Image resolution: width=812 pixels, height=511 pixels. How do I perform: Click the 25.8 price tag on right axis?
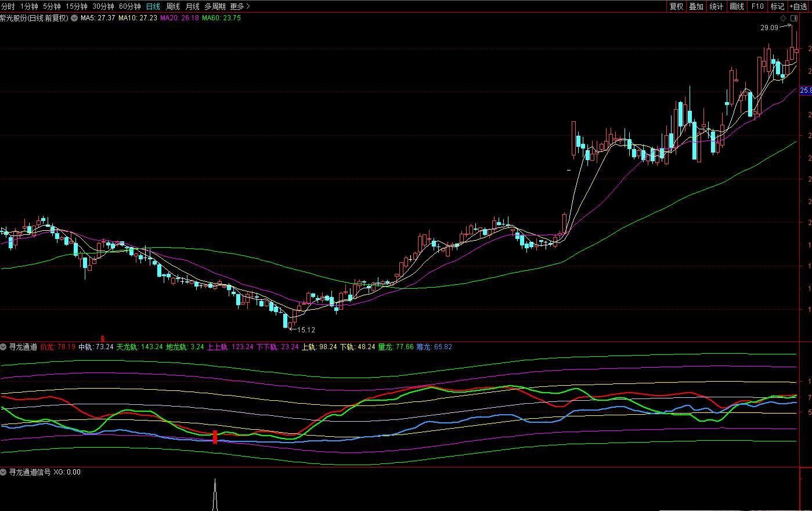coord(805,91)
